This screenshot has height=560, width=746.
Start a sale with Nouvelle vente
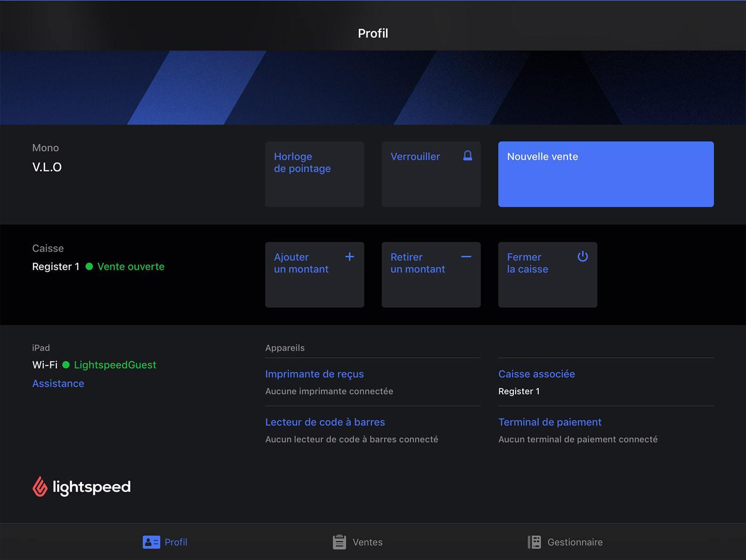click(606, 174)
